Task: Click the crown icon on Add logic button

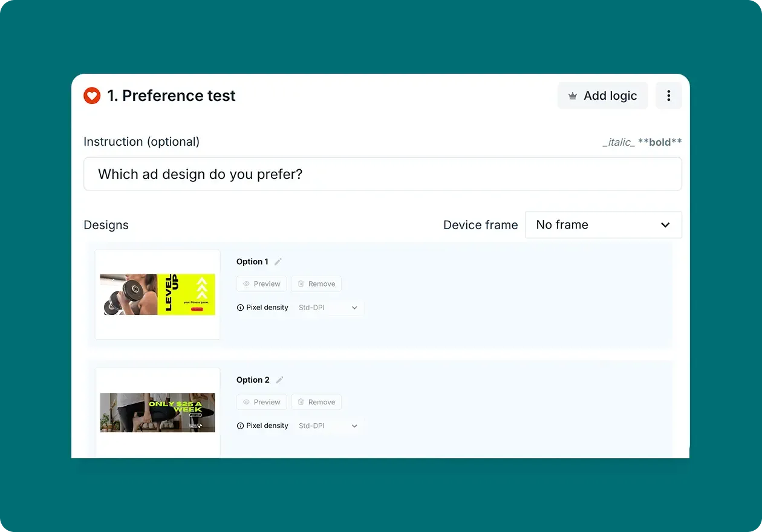Action: (571, 96)
